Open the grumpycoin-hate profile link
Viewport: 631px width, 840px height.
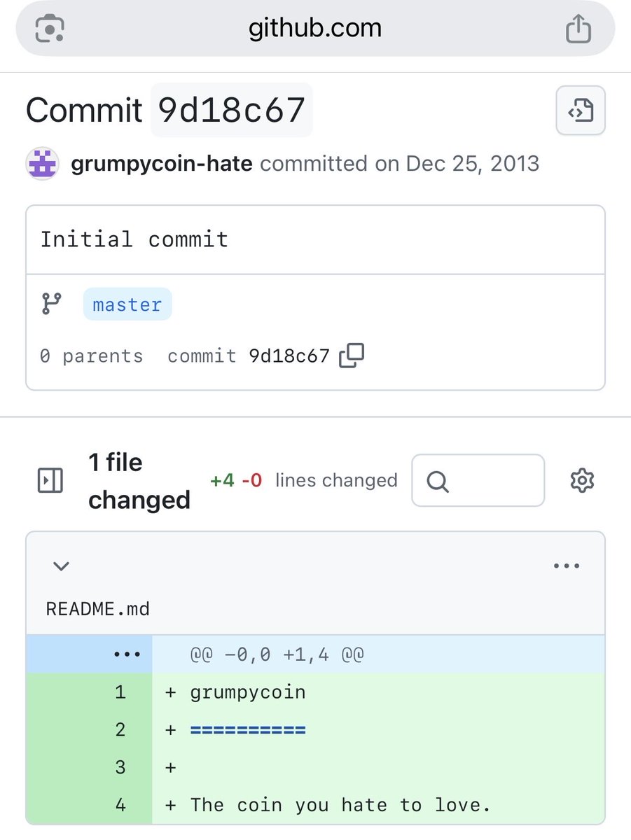click(162, 164)
